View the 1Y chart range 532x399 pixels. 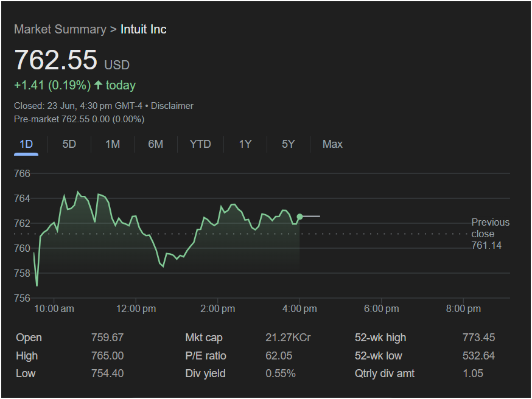tap(245, 144)
